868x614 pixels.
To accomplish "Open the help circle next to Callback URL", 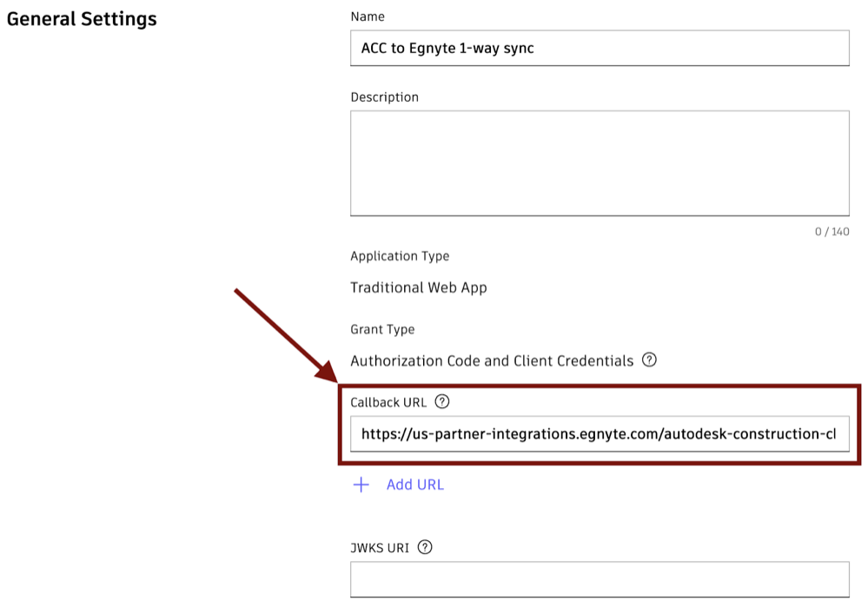I will [x=442, y=401].
